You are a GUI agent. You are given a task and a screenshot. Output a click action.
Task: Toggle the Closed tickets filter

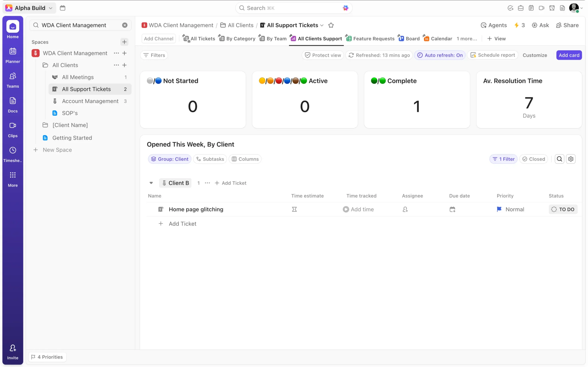click(533, 159)
